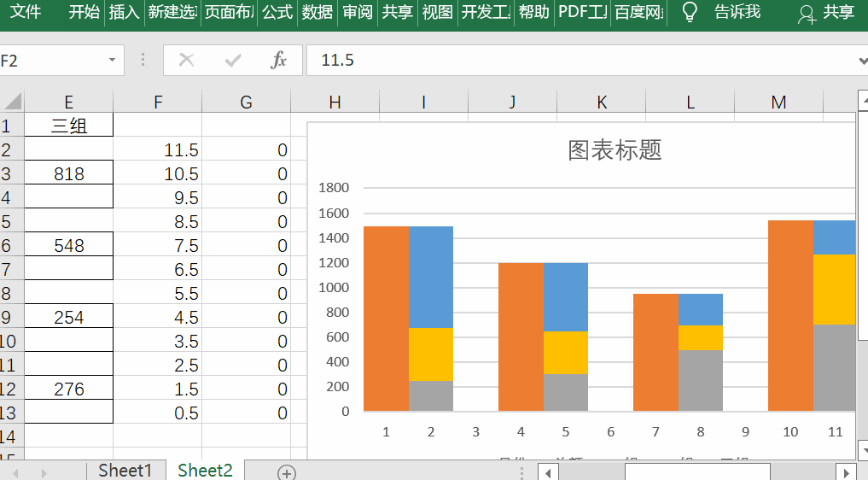This screenshot has height=480, width=868.
Task: Switch to the 插入 ribbon tab
Action: [124, 12]
